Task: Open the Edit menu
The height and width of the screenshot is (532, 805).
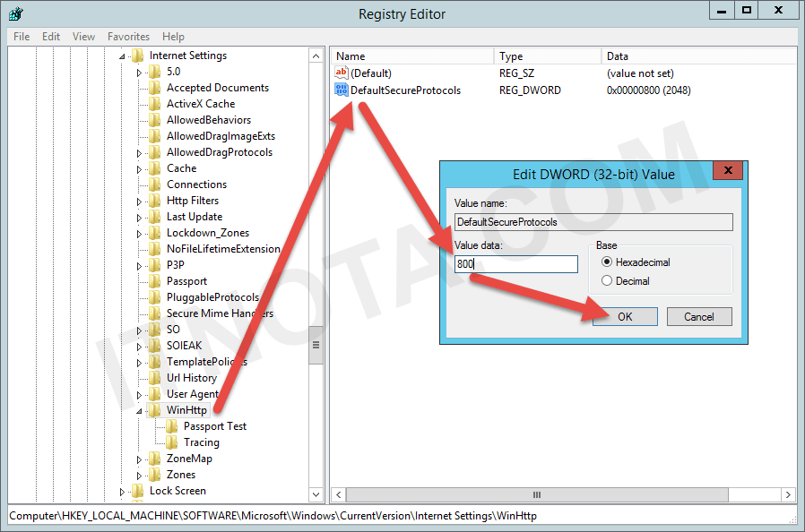Action: pyautogui.click(x=51, y=36)
